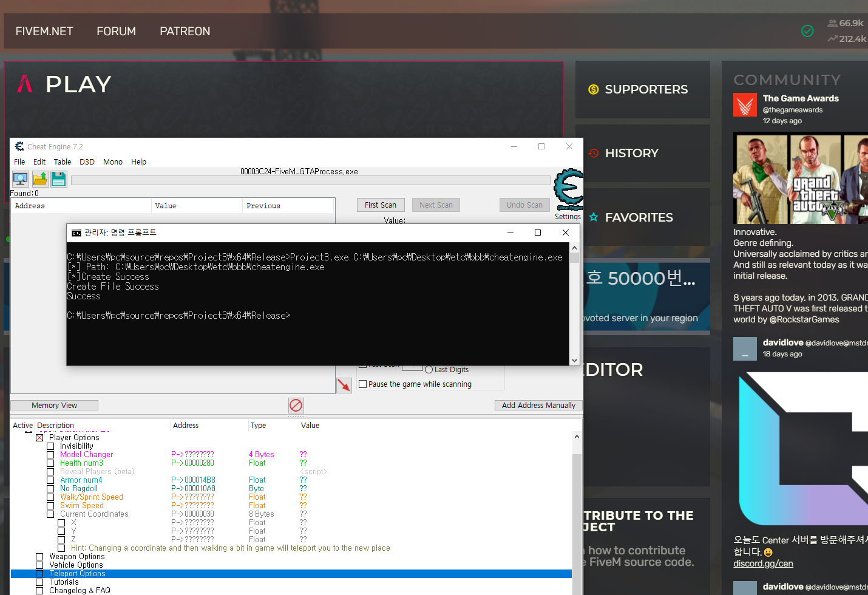Image resolution: width=868 pixels, height=595 pixels.
Task: Click the trending 212.4k icon
Action: click(x=832, y=39)
